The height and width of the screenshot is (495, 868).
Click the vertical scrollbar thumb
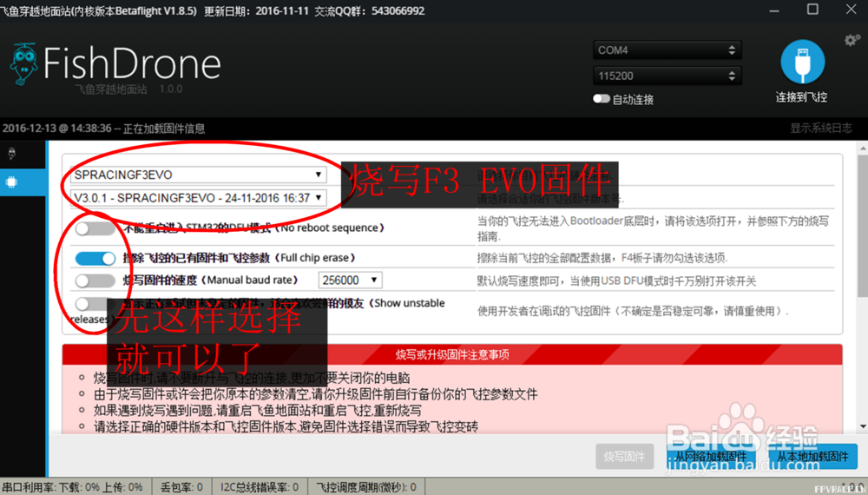pyautogui.click(x=863, y=226)
